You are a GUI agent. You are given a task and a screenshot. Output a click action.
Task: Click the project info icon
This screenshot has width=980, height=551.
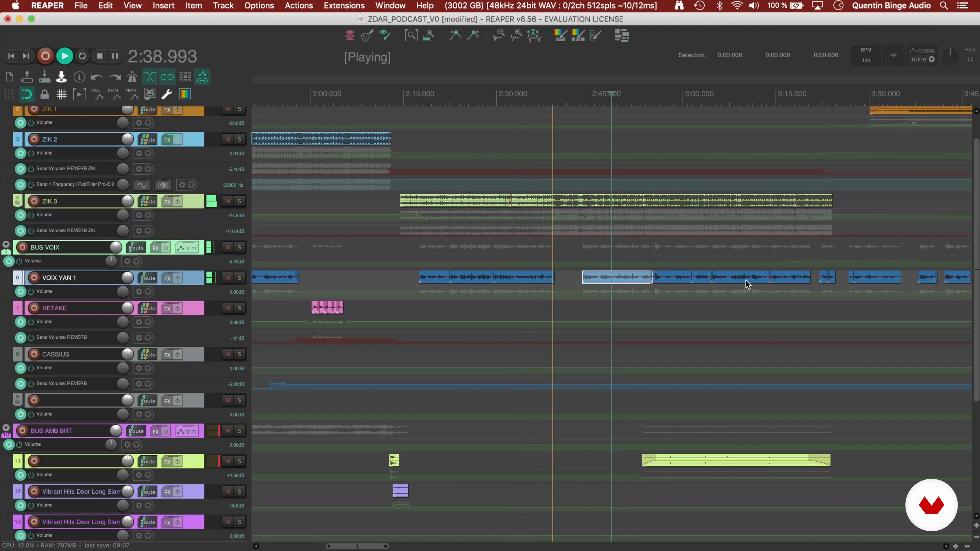click(x=79, y=77)
